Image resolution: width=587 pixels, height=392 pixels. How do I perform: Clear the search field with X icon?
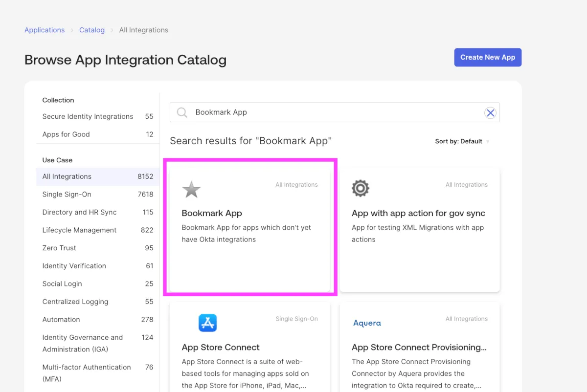point(490,113)
